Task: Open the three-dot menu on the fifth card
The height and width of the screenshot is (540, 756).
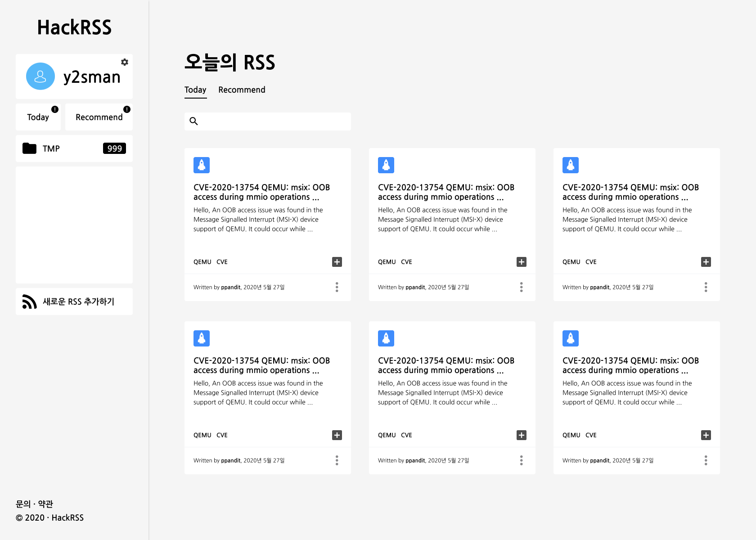Action: [522, 460]
